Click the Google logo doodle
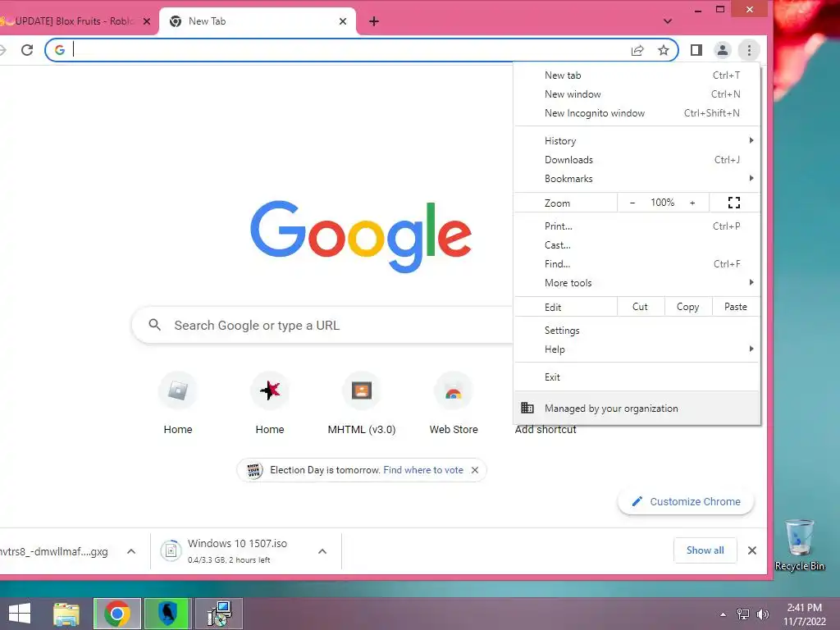Image resolution: width=840 pixels, height=630 pixels. (361, 236)
